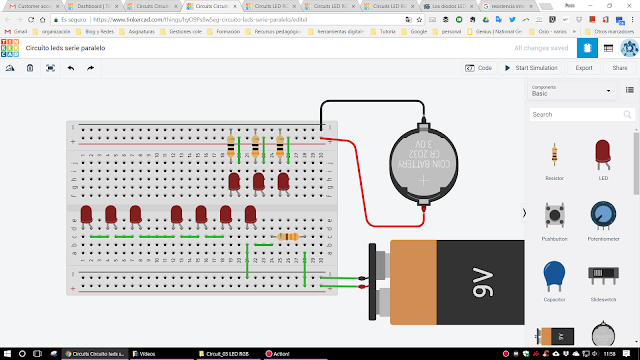The height and width of the screenshot is (360, 640).
Task: Open the Windows Start menu
Action: click(7, 354)
